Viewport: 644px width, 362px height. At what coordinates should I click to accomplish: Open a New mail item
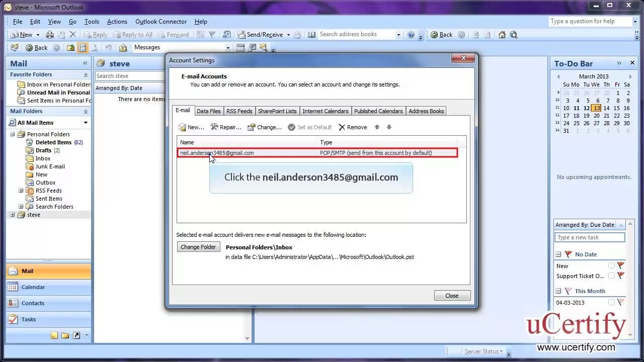tap(24, 34)
